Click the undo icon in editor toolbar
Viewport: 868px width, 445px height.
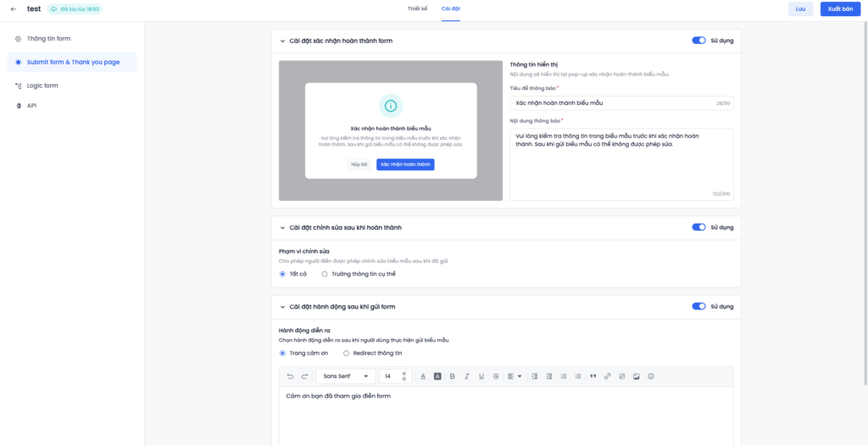(x=291, y=376)
